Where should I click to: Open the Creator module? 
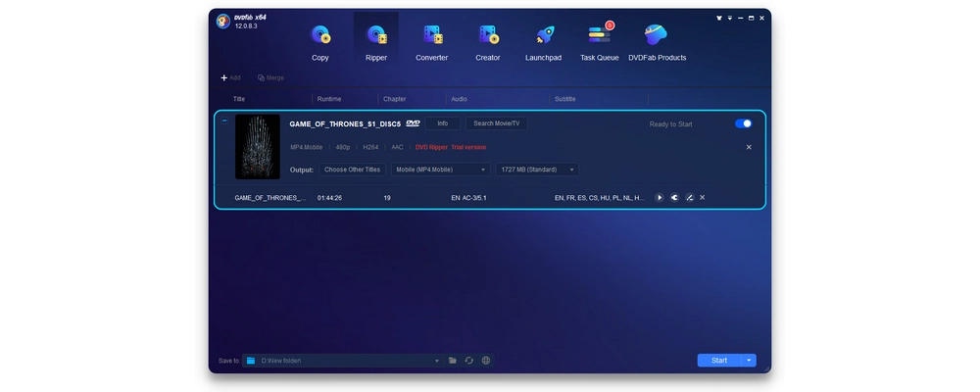tap(487, 42)
